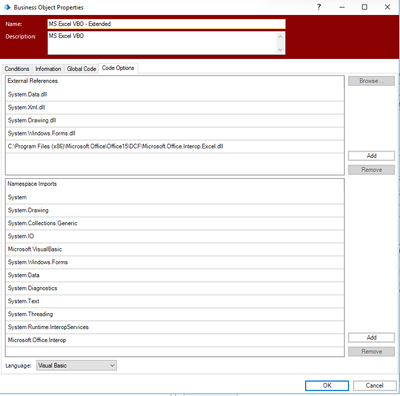Click the Description scrollbar down arrow
Image resolution: width=400 pixels, height=396 pixels.
(280, 50)
